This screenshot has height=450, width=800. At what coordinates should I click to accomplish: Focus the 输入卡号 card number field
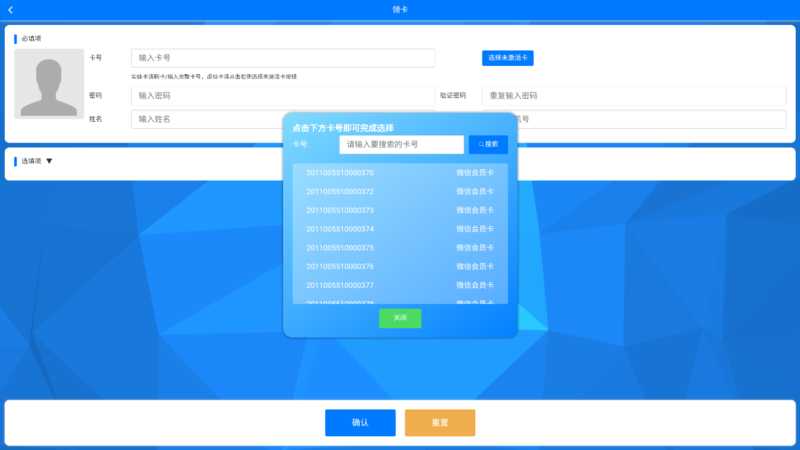click(x=283, y=58)
